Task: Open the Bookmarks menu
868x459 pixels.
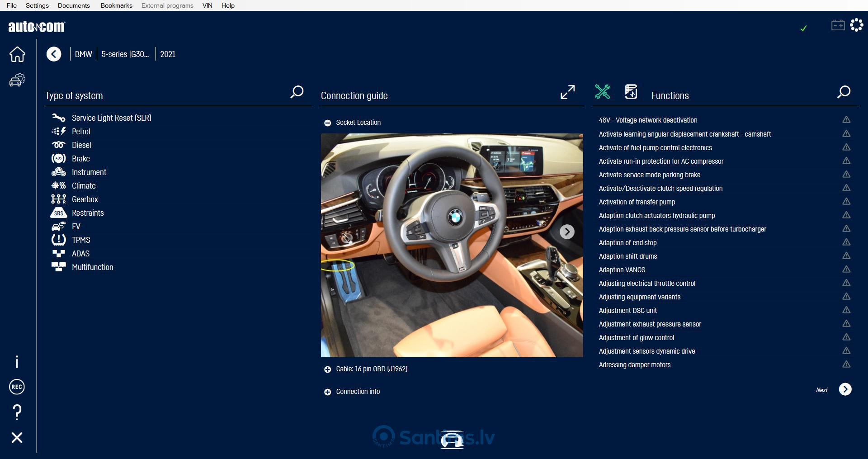Action: pyautogui.click(x=117, y=5)
